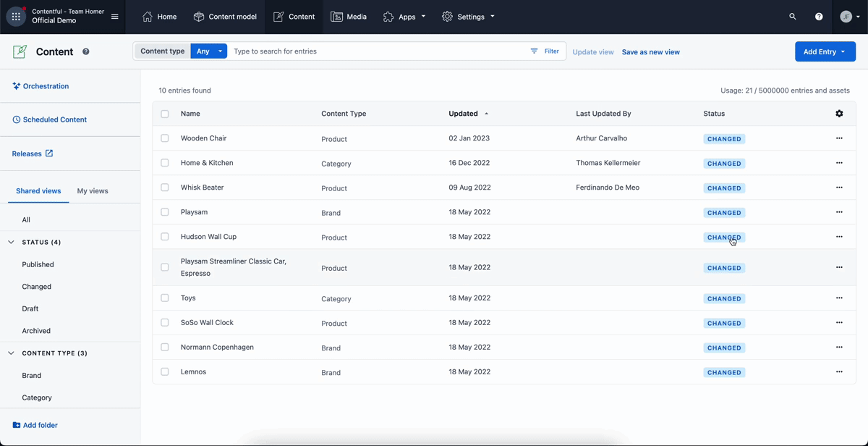Image resolution: width=868 pixels, height=446 pixels.
Task: Open actions menu for Whisk Beater row
Action: [839, 188]
